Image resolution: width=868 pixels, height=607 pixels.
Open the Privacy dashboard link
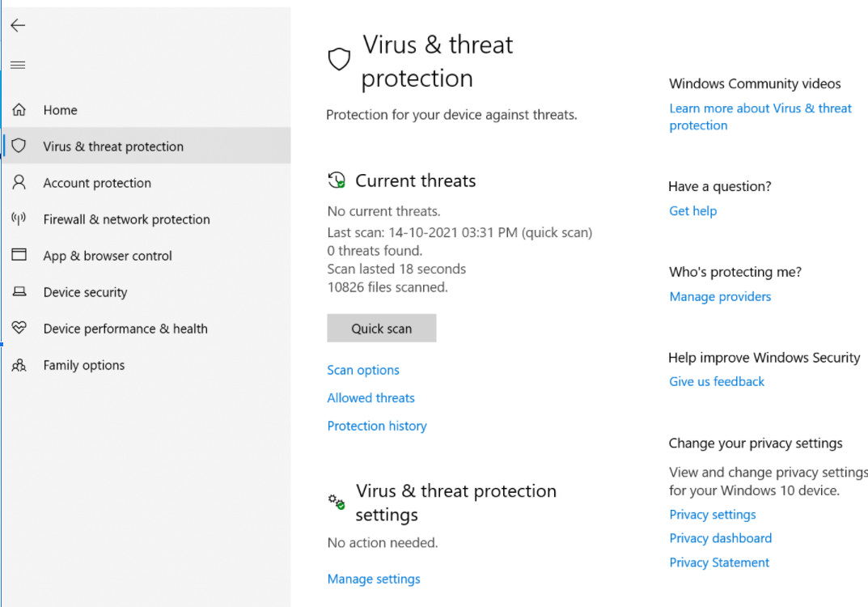(x=720, y=538)
